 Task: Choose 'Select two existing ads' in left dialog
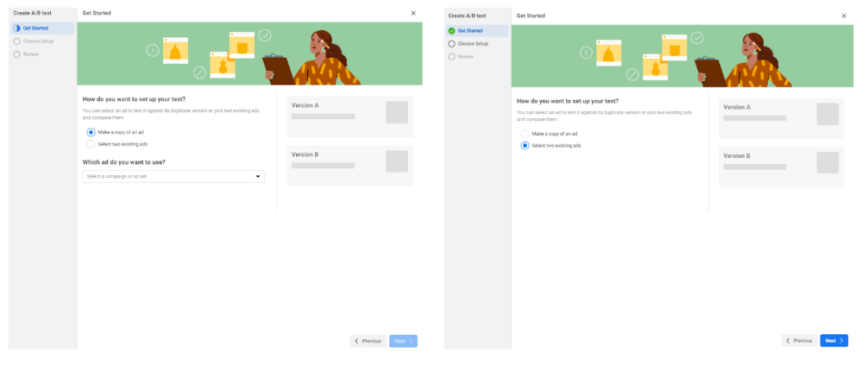(x=91, y=144)
